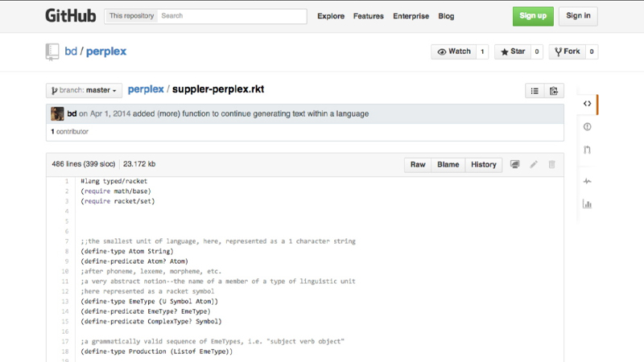
Task: Click the define-predicate ComplexType? line
Action: [151, 321]
